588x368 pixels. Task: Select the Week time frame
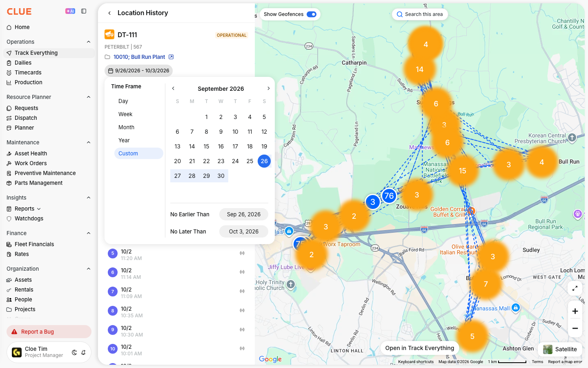pos(138,114)
